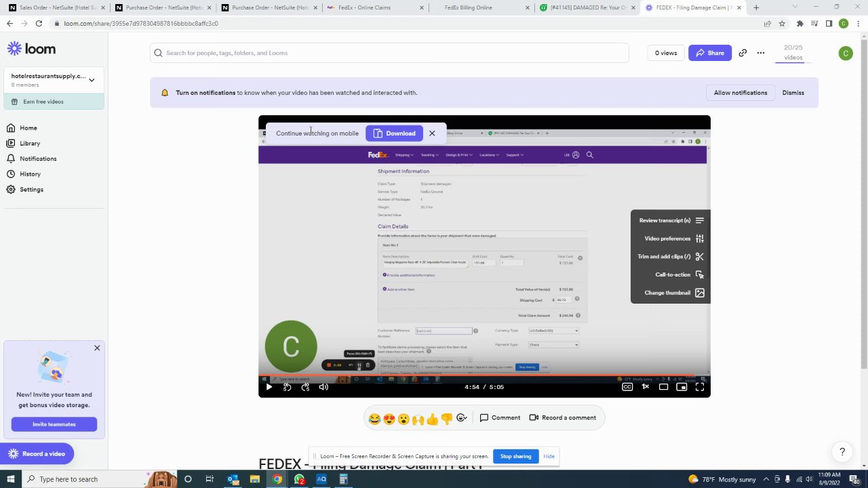Click Windows Start button
Image resolution: width=868 pixels, height=488 pixels.
click(10, 479)
